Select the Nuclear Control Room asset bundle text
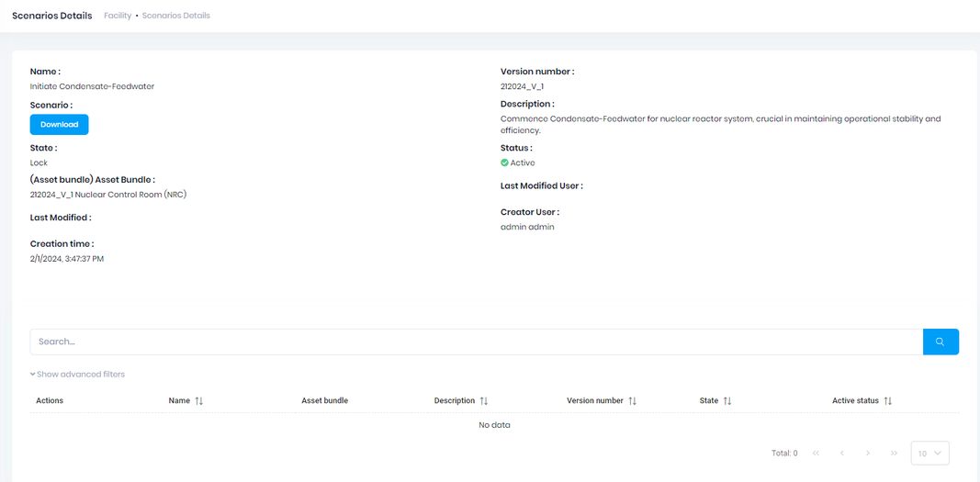 (108, 195)
